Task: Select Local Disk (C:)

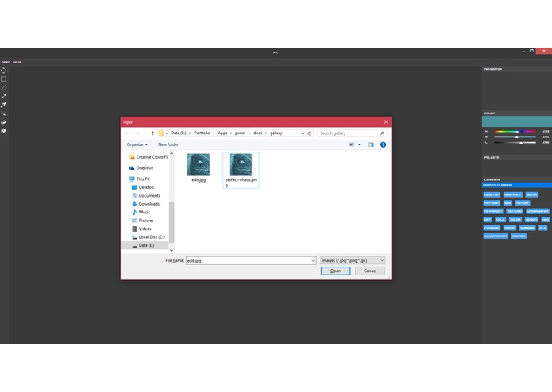Action: [149, 237]
